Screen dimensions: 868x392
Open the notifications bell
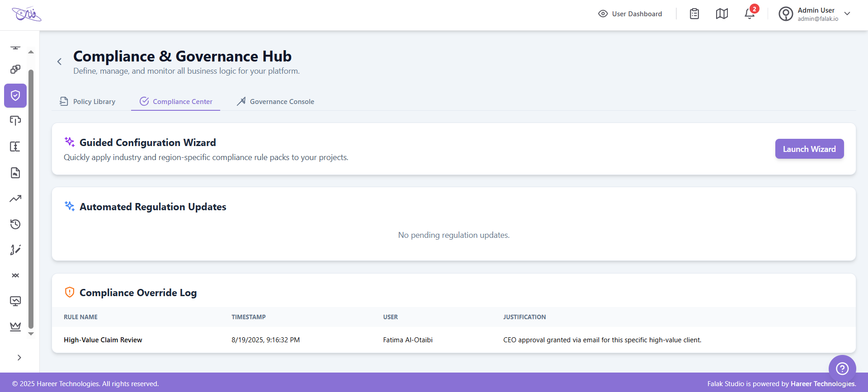[x=750, y=14]
